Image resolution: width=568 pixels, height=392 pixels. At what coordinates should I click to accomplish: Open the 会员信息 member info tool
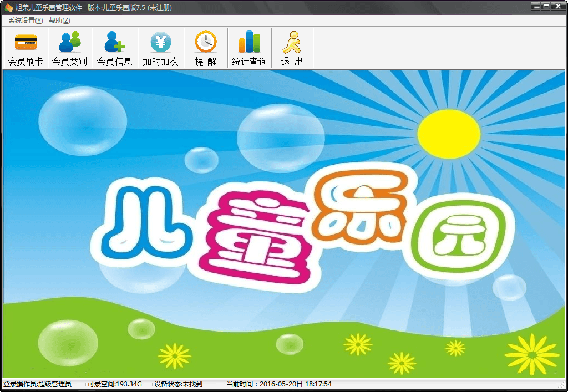114,48
